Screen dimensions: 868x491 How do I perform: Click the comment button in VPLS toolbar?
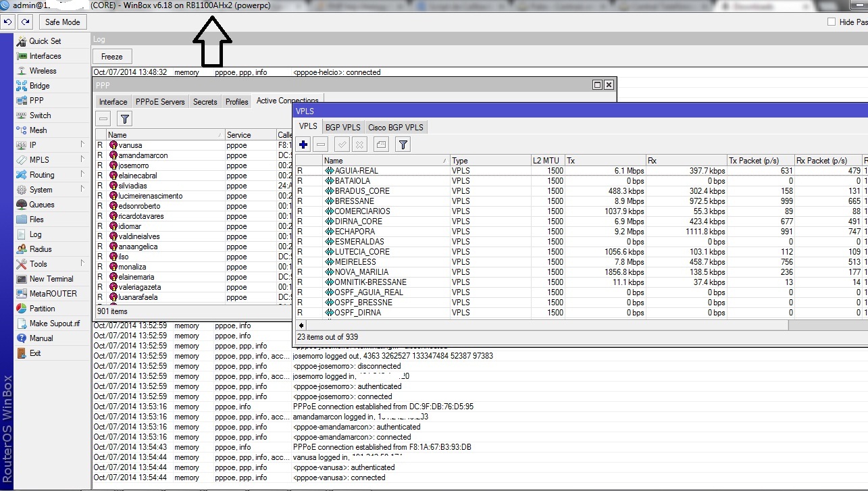(x=381, y=144)
